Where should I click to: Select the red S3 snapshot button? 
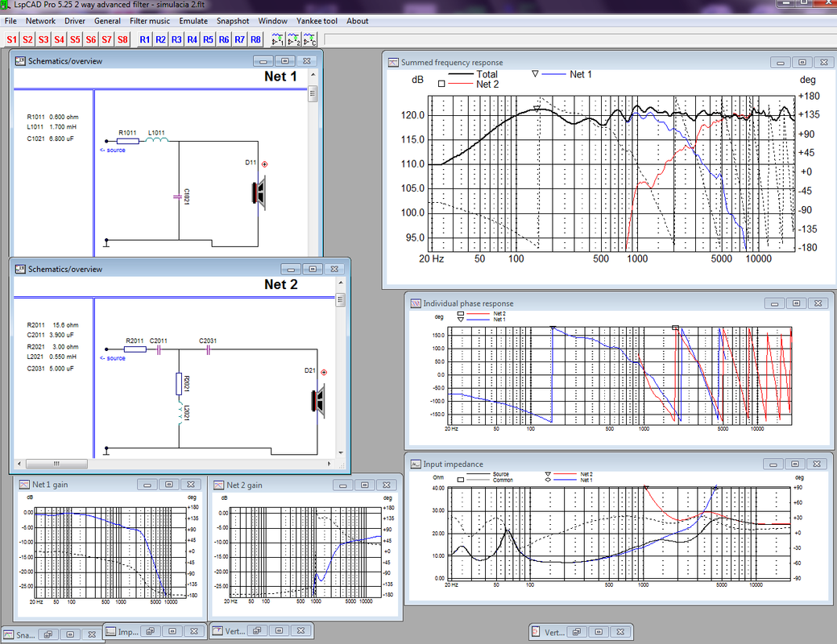click(44, 39)
